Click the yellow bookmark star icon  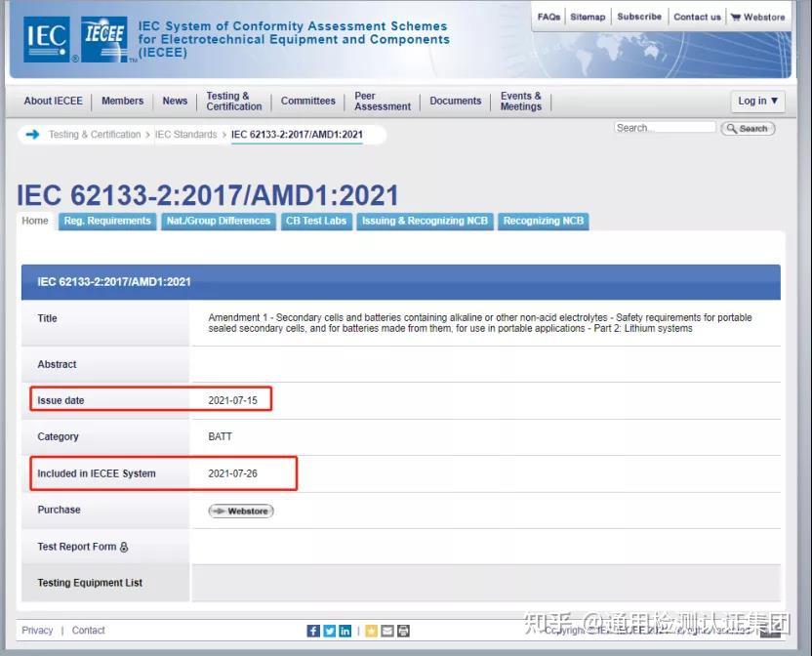click(x=371, y=631)
